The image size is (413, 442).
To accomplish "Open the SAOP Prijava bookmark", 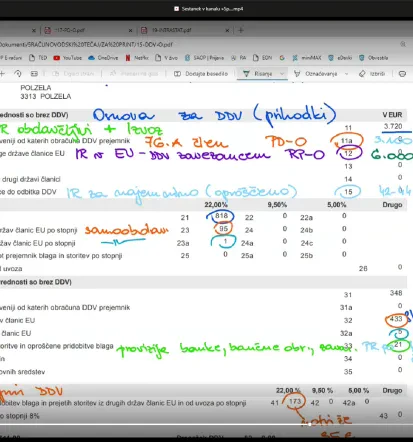I will click(x=204, y=58).
